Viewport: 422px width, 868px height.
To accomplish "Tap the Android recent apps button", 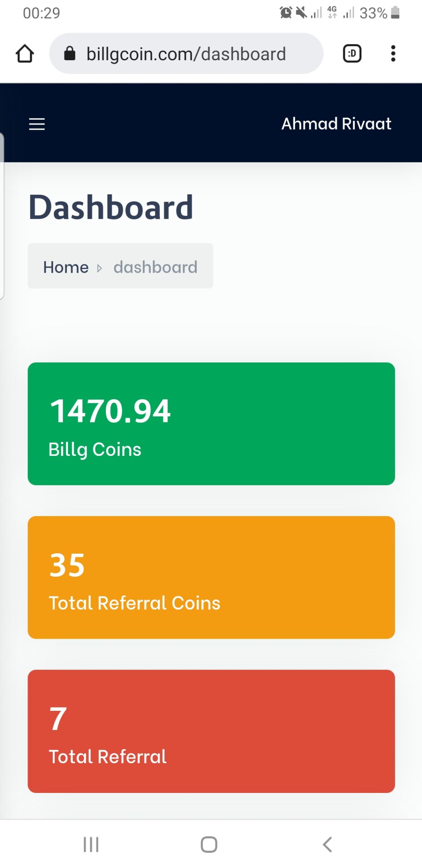I will pyautogui.click(x=91, y=844).
